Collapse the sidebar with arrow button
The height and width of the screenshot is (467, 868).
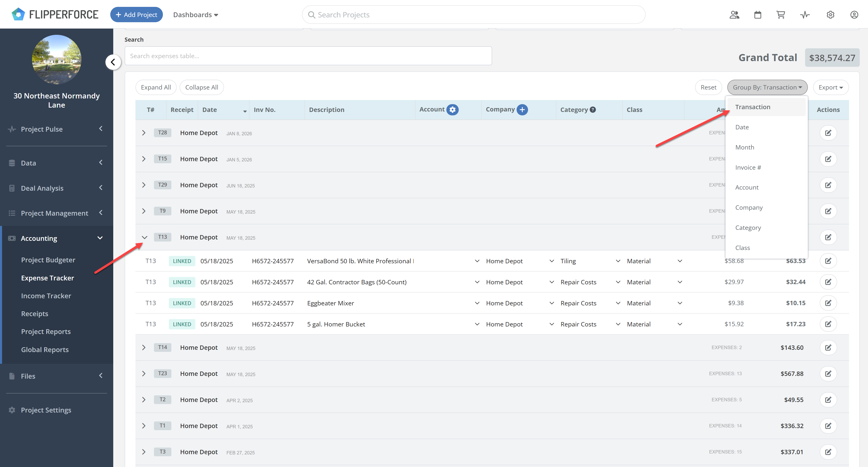(x=113, y=62)
